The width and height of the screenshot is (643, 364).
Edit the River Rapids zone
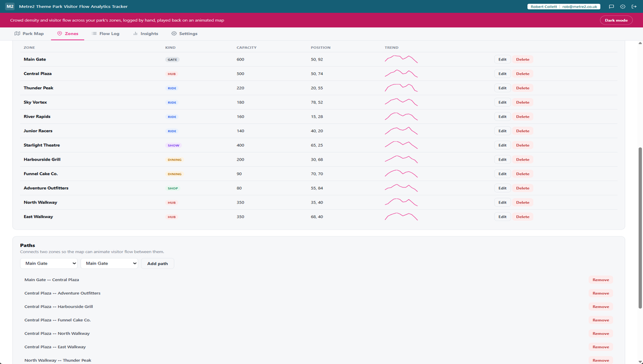[x=502, y=117]
